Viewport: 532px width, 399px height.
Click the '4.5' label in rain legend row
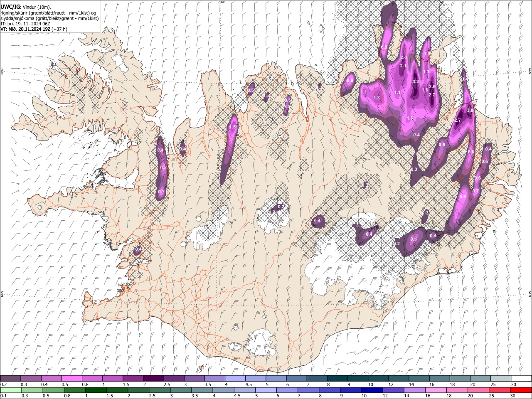(x=237, y=396)
